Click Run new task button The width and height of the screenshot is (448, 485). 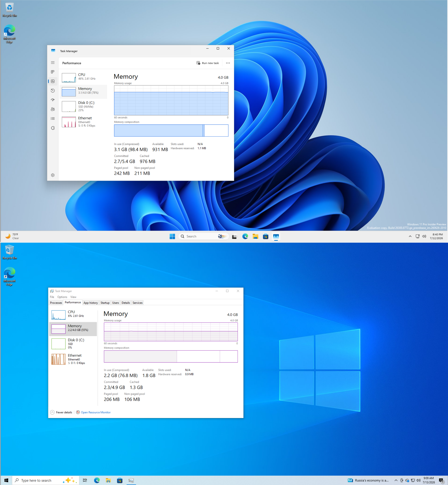(208, 63)
